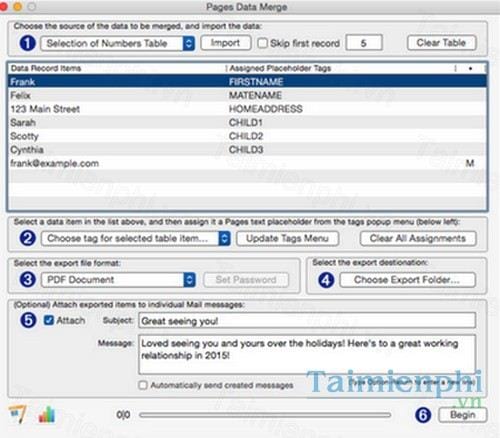
Task: Open the Selection of Numbers Table dropdown
Action: 117,43
